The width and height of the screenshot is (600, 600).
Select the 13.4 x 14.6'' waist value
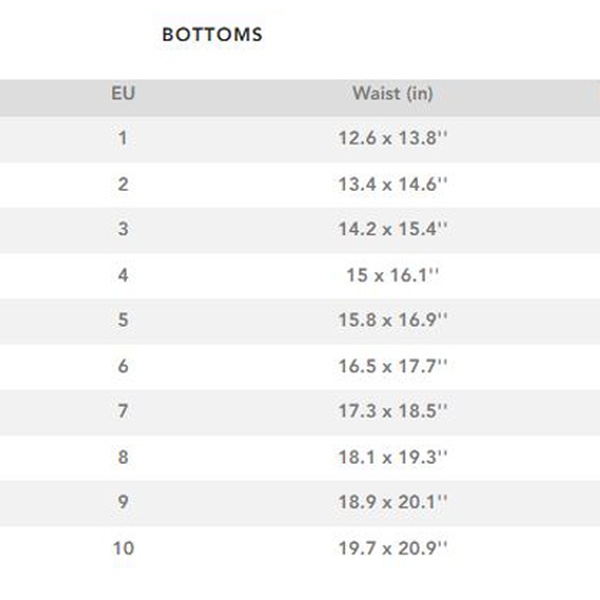pyautogui.click(x=392, y=184)
